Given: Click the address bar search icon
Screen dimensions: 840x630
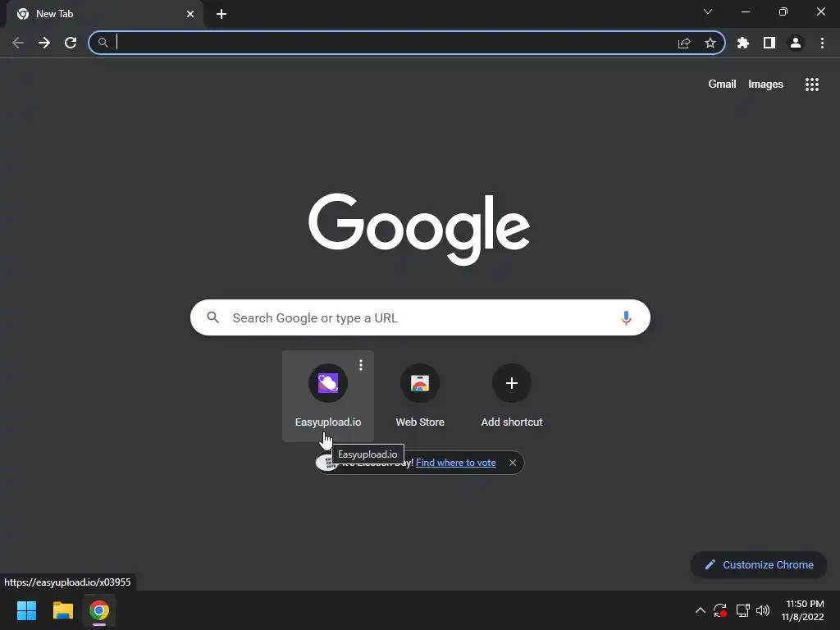Looking at the screenshot, I should tap(103, 43).
